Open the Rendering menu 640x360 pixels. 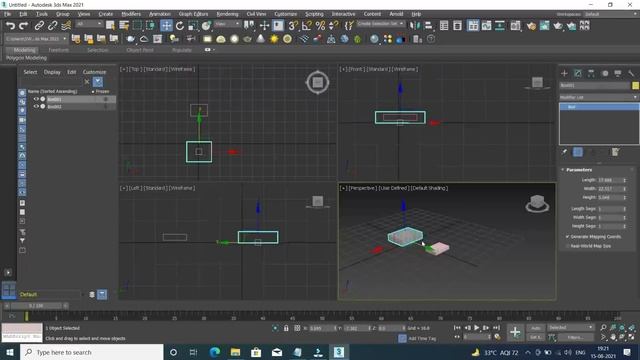(227, 14)
